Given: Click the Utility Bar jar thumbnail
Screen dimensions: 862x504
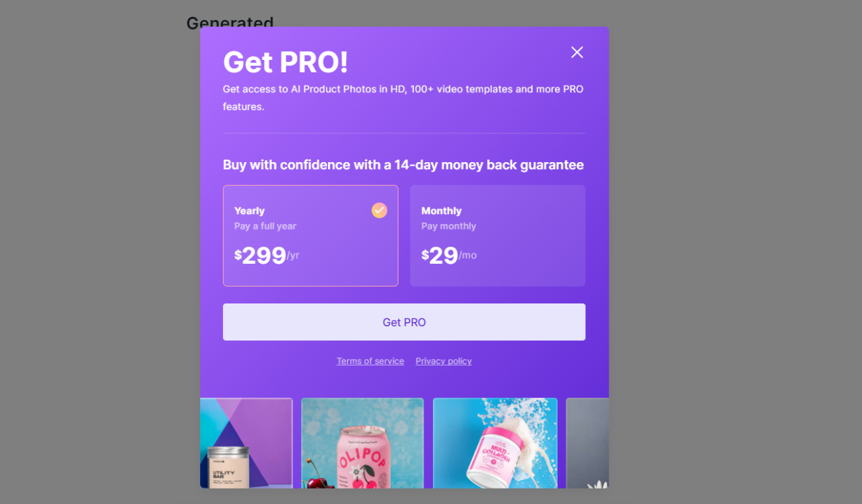Looking at the screenshot, I should tap(246, 443).
